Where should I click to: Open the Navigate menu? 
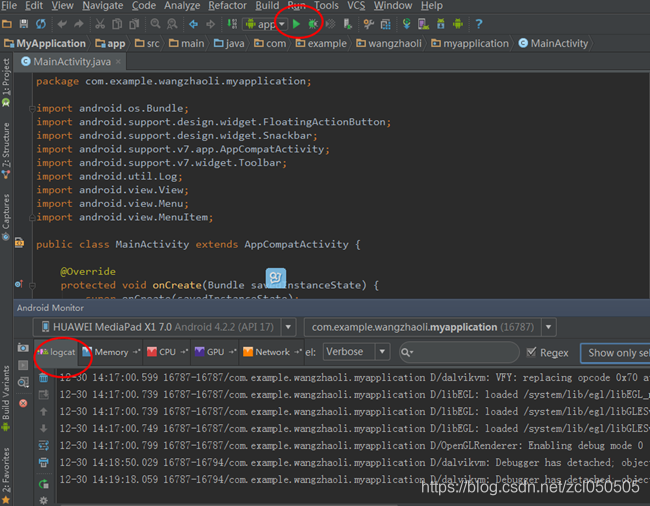coord(102,5)
